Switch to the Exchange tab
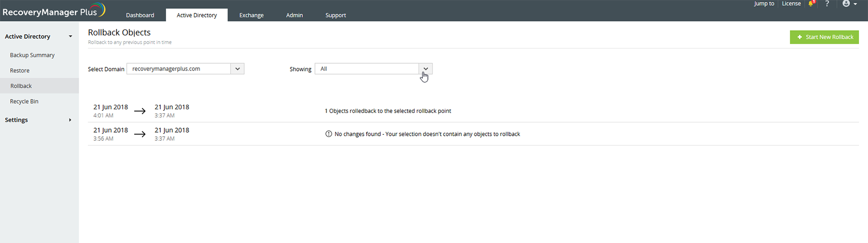This screenshot has width=868, height=243. click(251, 15)
